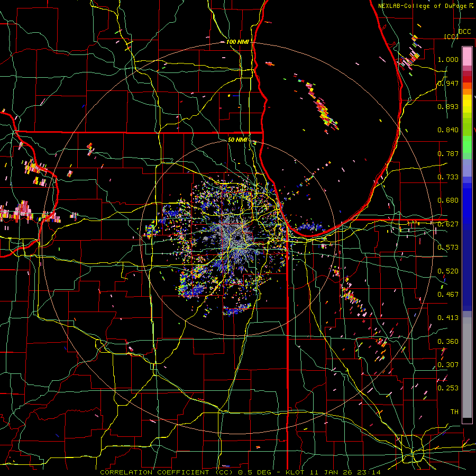The width and height of the screenshot is (476, 476).
Task: Click the 0.413 scale value
Action: point(448,318)
